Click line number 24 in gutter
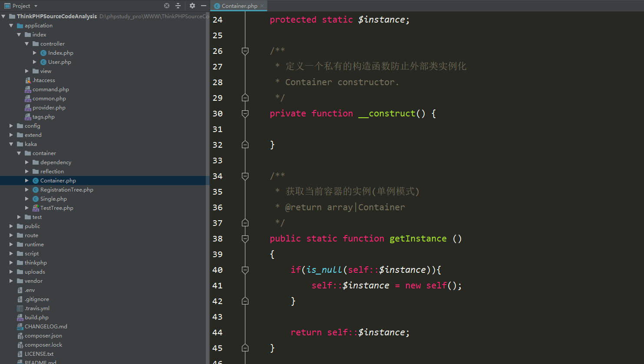Viewport: 644px width, 364px height. [218, 20]
